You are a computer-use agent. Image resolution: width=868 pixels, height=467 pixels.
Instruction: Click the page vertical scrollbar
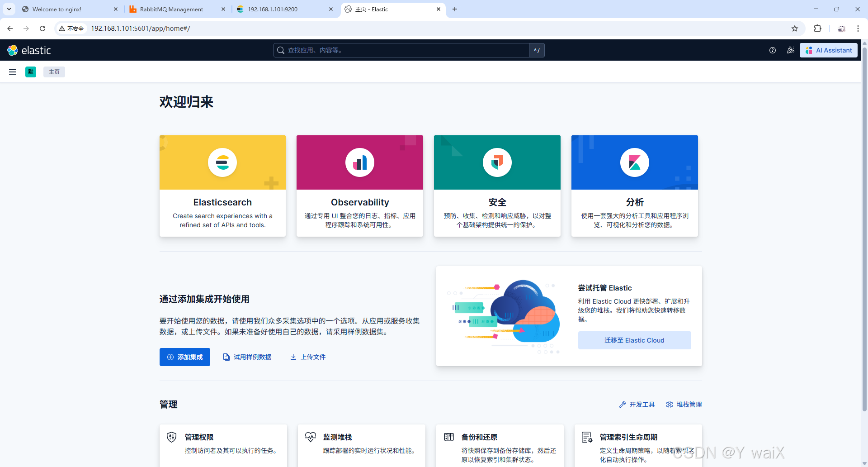tap(864, 229)
